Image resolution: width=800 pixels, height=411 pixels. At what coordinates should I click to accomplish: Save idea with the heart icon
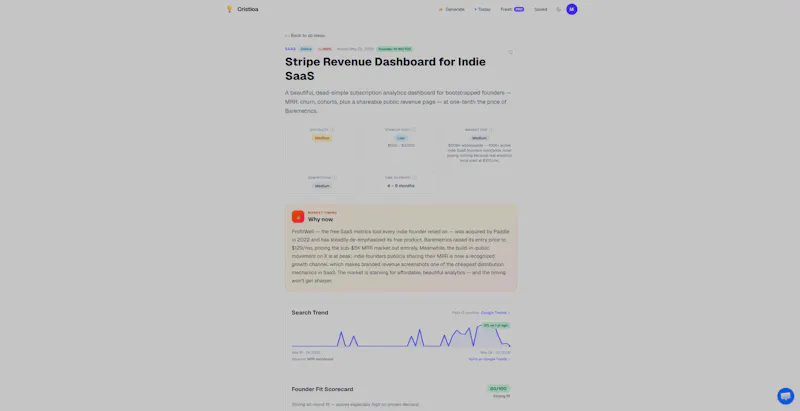pos(510,52)
